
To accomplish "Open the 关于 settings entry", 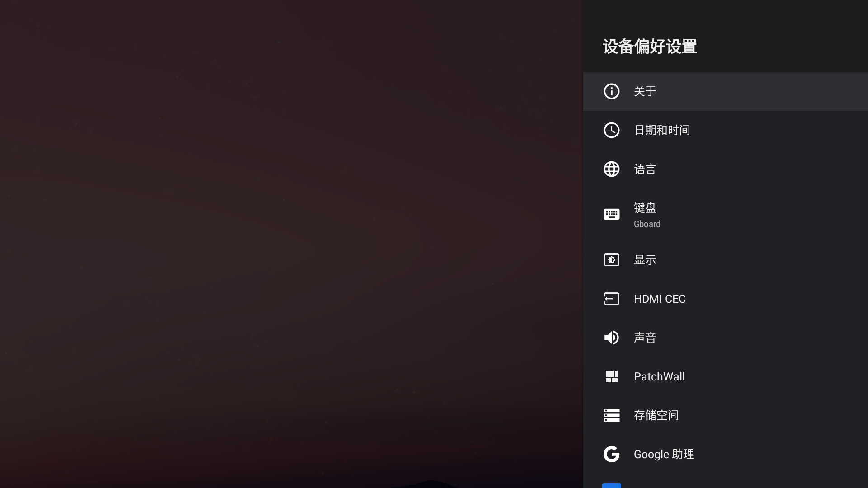I will click(x=725, y=91).
